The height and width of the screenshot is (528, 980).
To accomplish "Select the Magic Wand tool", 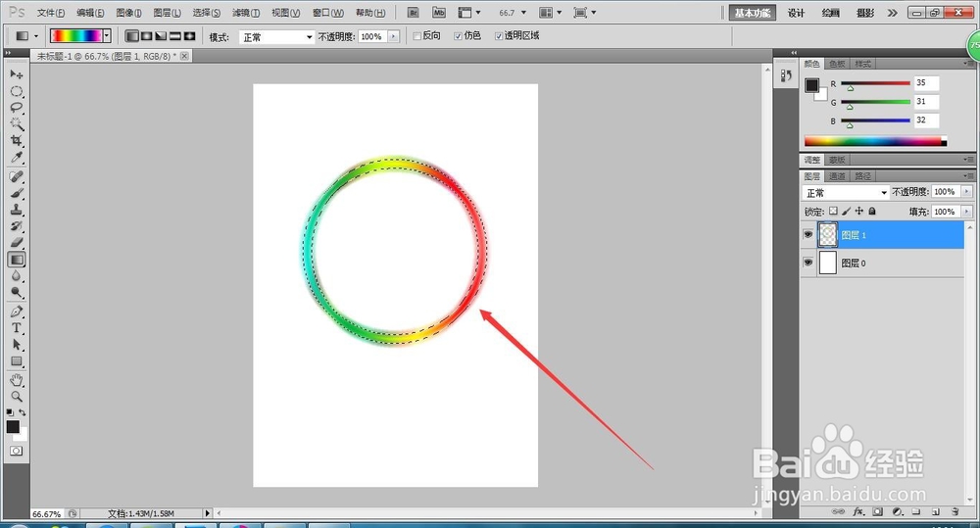I will [17, 123].
